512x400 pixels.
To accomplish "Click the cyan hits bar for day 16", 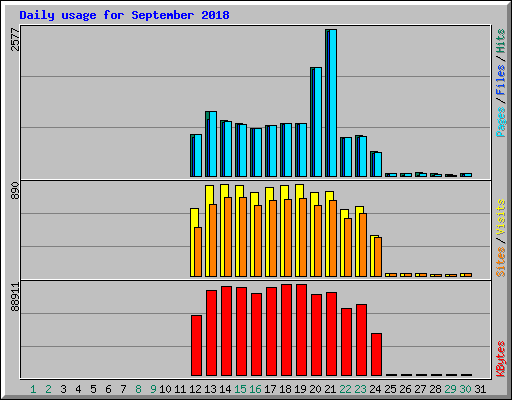I will coord(258,153).
